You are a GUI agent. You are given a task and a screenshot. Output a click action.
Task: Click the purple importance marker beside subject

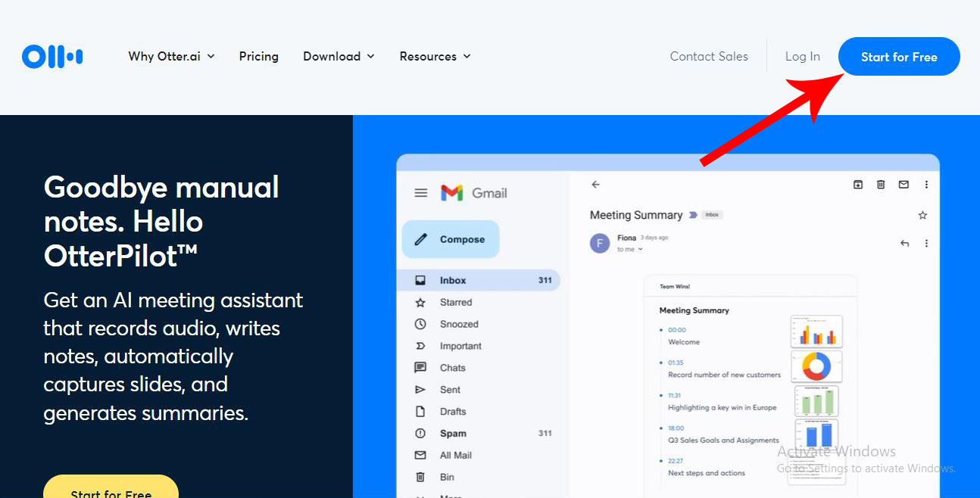point(692,216)
